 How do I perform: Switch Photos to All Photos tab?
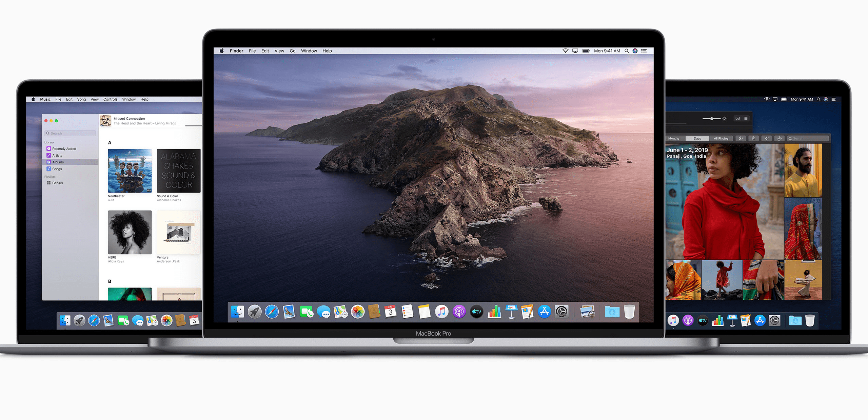721,138
